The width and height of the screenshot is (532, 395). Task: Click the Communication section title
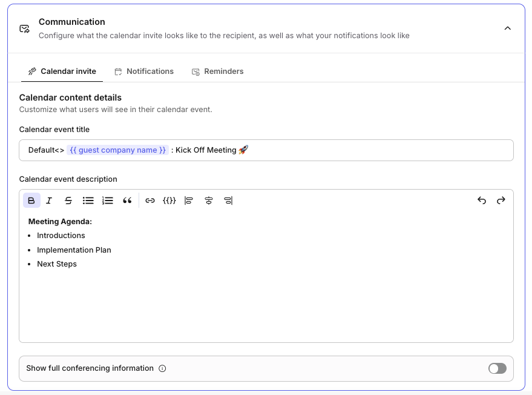point(72,22)
